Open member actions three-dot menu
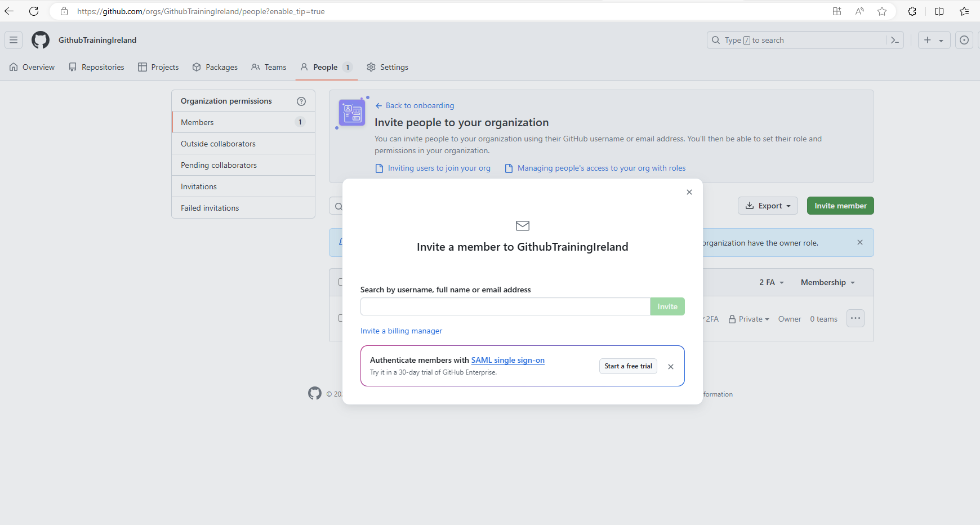980x525 pixels. coord(856,318)
